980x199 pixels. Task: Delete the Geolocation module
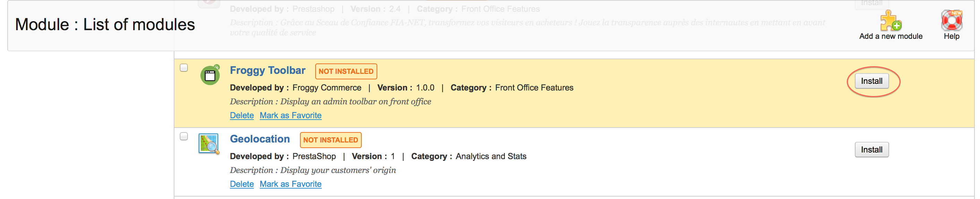pos(242,184)
